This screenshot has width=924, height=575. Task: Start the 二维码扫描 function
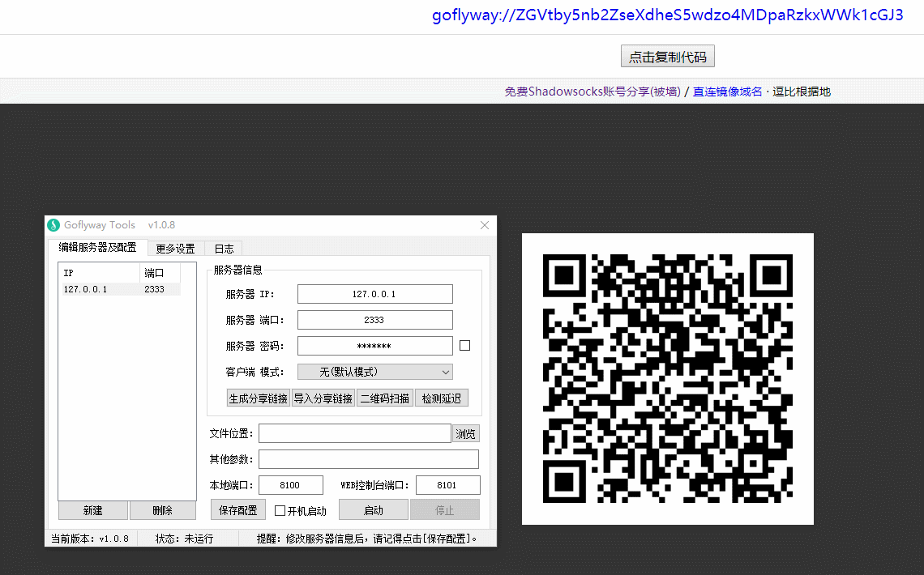pos(385,398)
